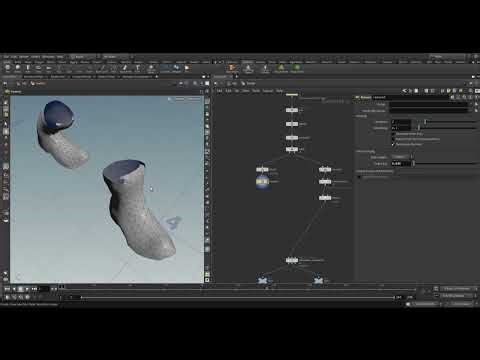Image resolution: width=480 pixels, height=360 pixels.
Task: Select the node with blue display flag
Action: click(262, 182)
